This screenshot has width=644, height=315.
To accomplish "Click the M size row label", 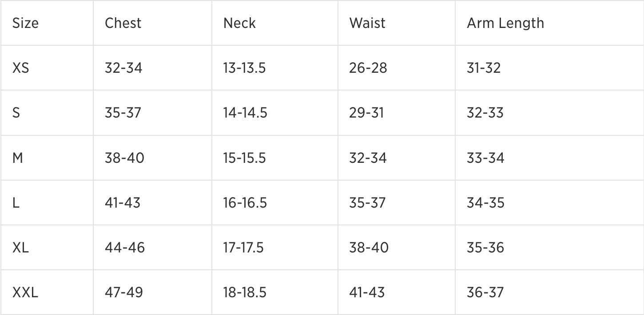I will [x=18, y=157].
